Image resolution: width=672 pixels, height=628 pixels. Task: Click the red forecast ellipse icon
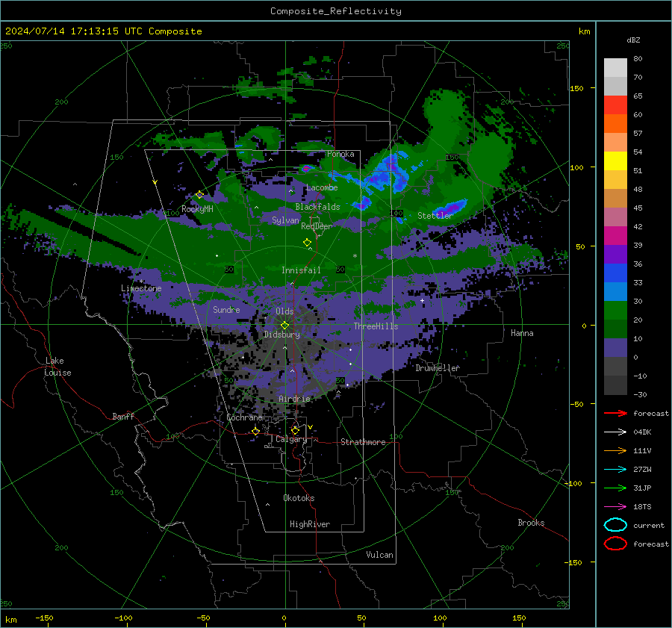pos(615,544)
